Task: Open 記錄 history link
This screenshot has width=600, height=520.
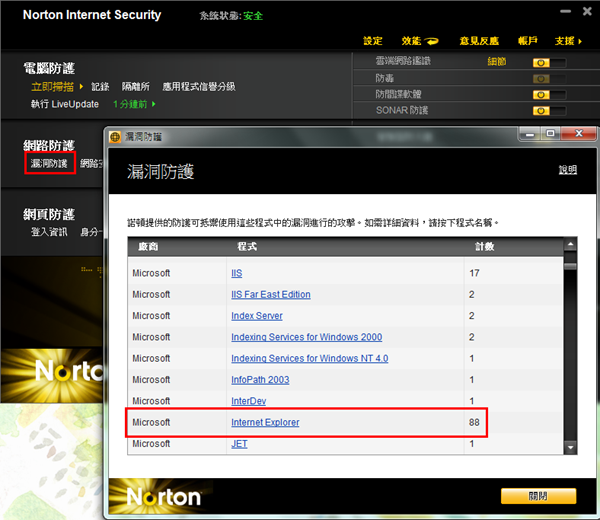Action: [x=100, y=87]
